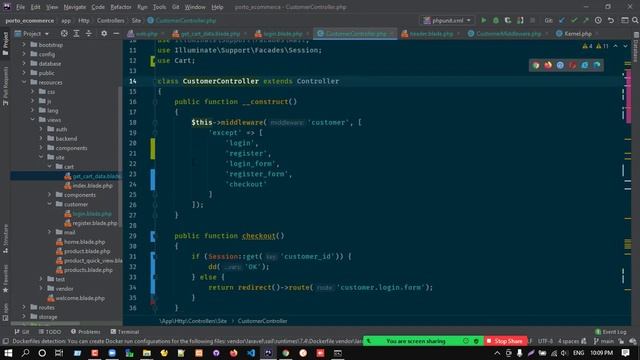The image size is (640, 360).
Task: Show Git history clock icon
Action: coord(598,20)
